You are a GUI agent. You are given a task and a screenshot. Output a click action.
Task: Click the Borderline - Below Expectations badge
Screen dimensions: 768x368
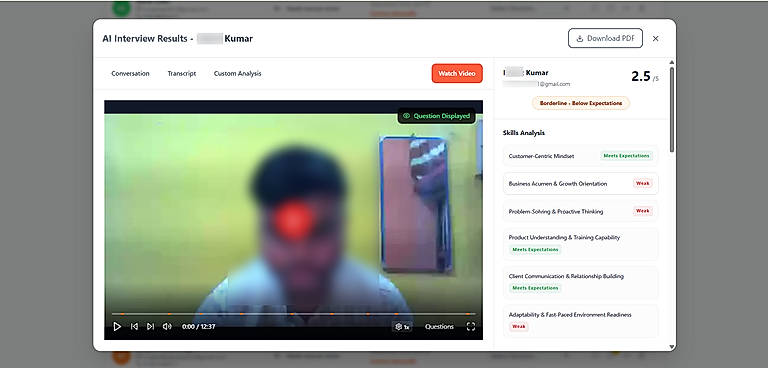point(581,103)
